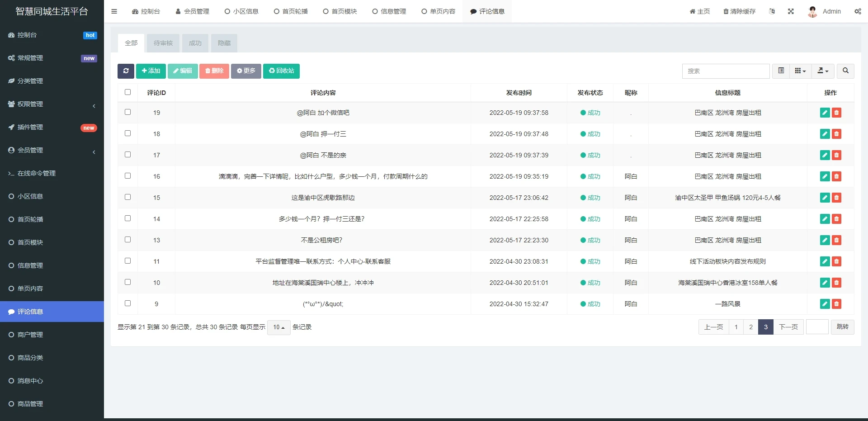Viewport: 868px width, 421px height.
Task: Click the 搜索 search input field
Action: 726,71
